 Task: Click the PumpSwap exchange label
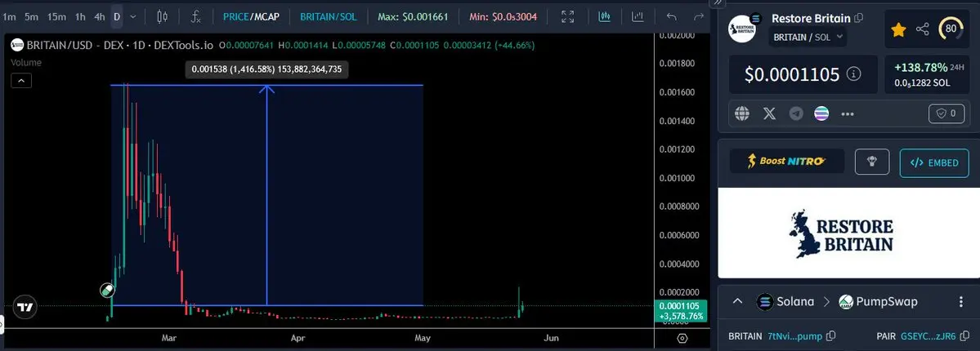click(x=887, y=302)
